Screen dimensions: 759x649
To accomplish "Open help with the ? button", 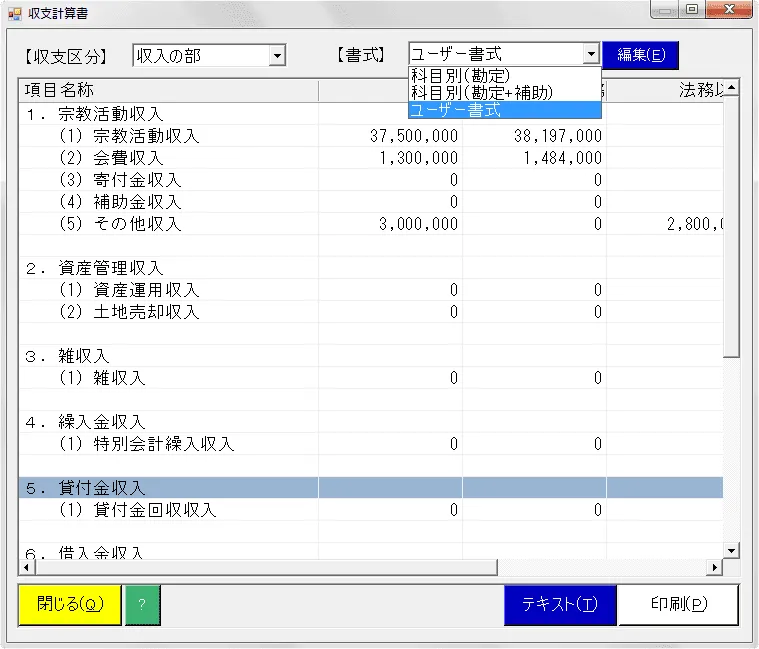I will click(142, 605).
